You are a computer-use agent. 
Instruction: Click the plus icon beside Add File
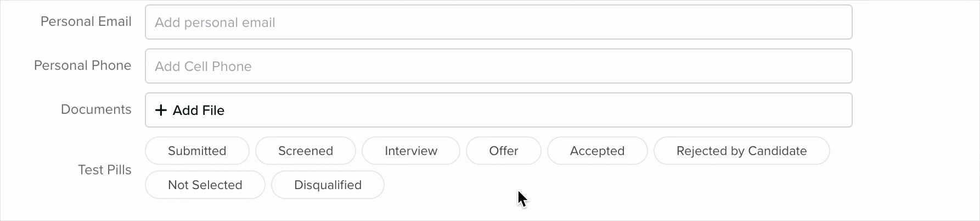coord(161,110)
